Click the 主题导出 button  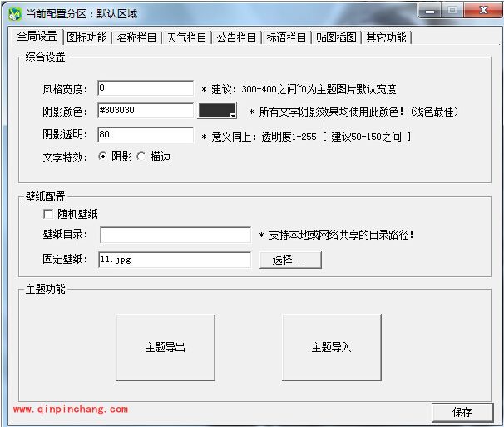click(x=166, y=348)
